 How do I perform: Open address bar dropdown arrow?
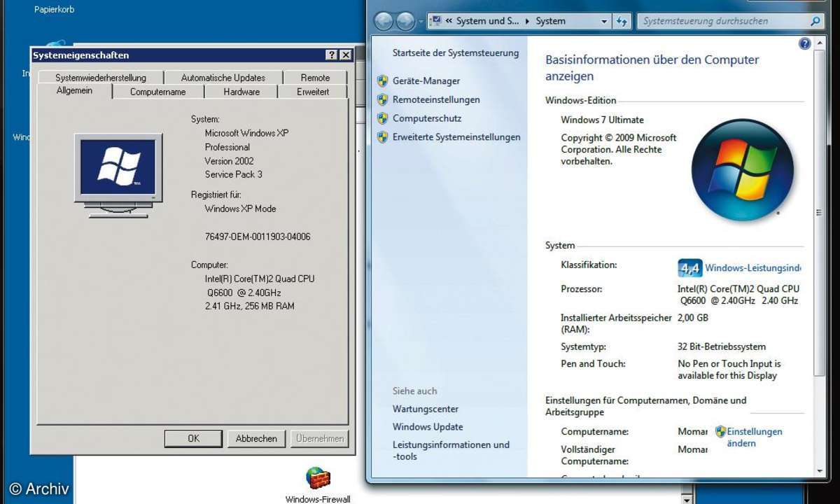click(605, 22)
